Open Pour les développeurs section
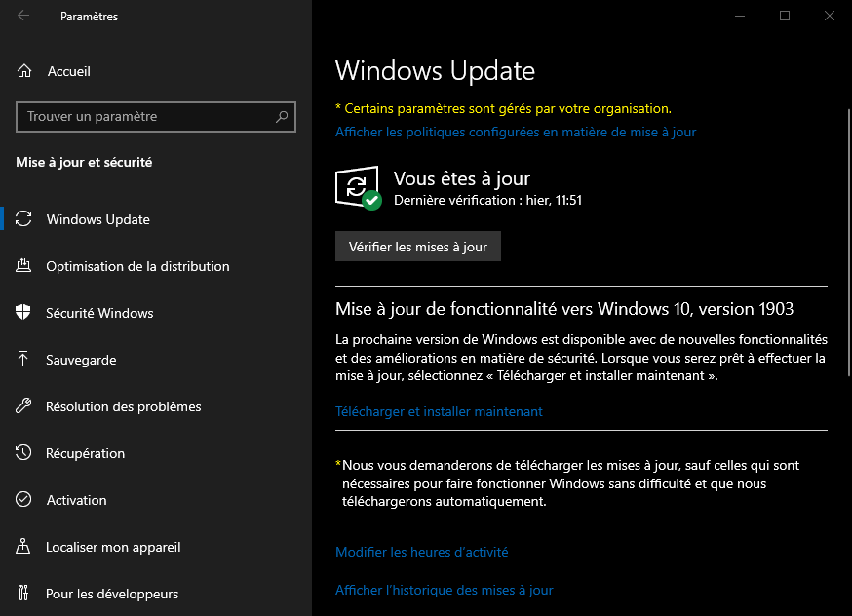Viewport: 852px width, 616px height. [112, 594]
